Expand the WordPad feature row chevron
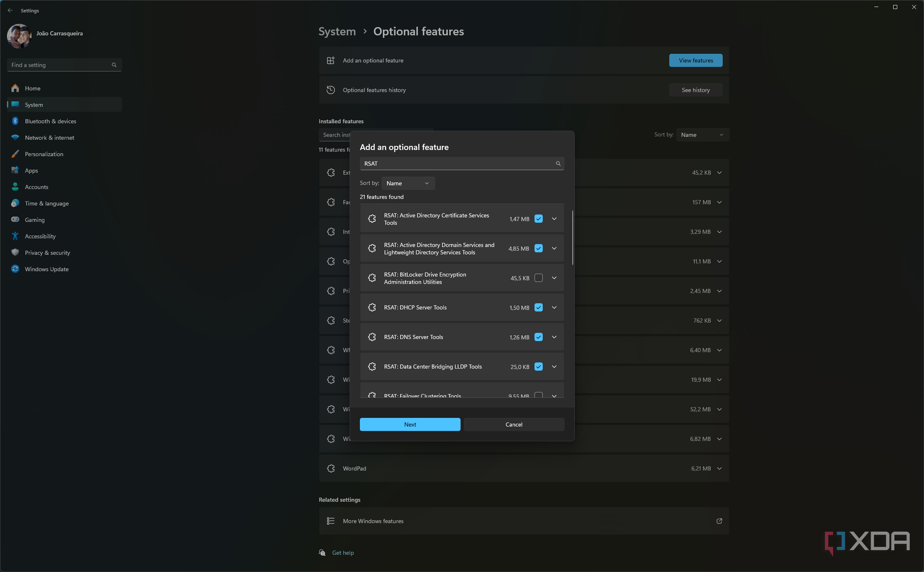The width and height of the screenshot is (924, 572). tap(719, 468)
